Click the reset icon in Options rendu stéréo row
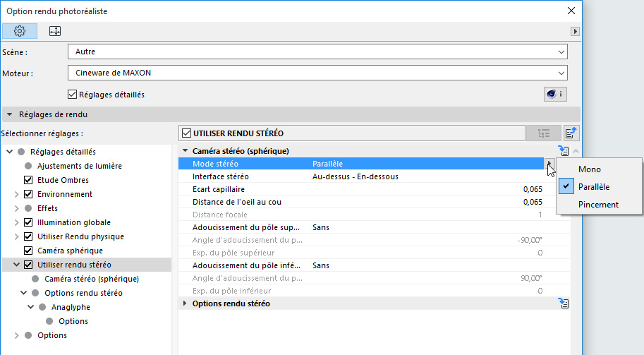This screenshot has width=644, height=355. point(564,303)
